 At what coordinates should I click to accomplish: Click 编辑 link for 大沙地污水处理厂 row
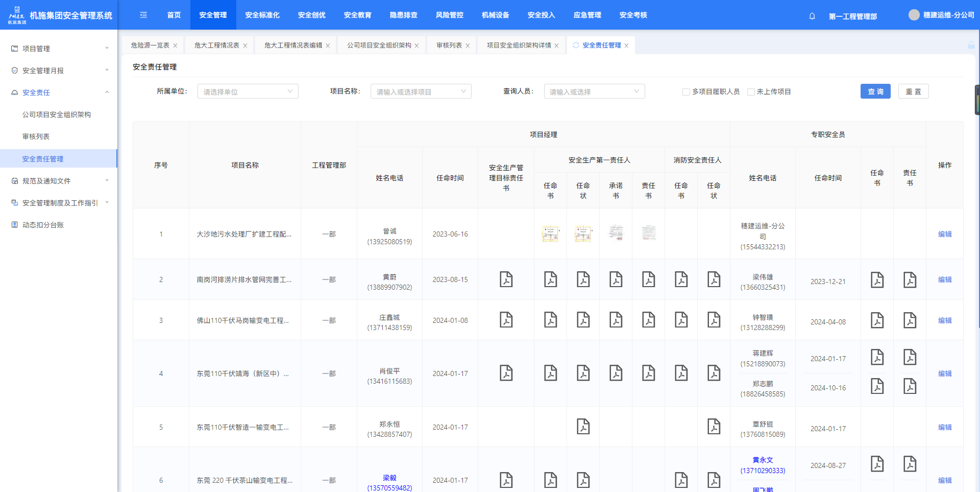944,234
